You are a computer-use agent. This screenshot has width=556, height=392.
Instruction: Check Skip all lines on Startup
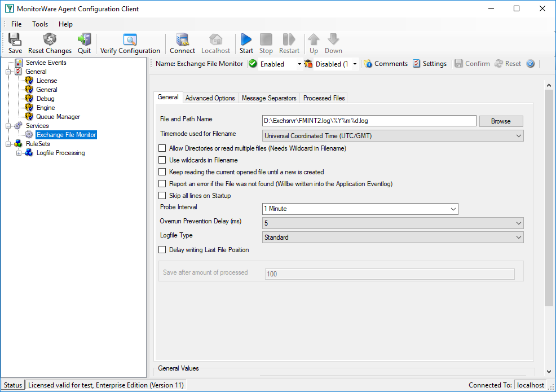point(162,196)
